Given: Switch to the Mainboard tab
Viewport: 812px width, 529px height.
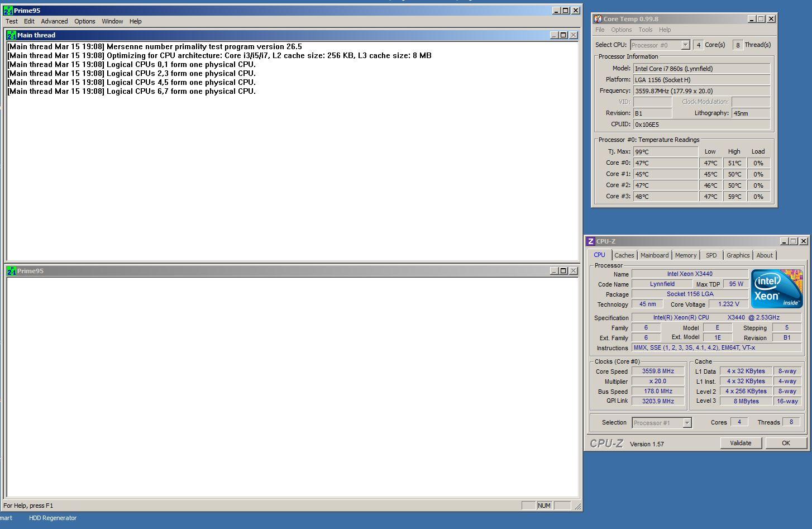Looking at the screenshot, I should pos(655,255).
